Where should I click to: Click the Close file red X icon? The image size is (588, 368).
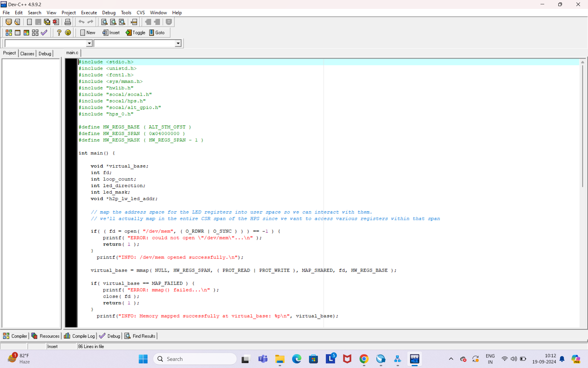(56, 22)
